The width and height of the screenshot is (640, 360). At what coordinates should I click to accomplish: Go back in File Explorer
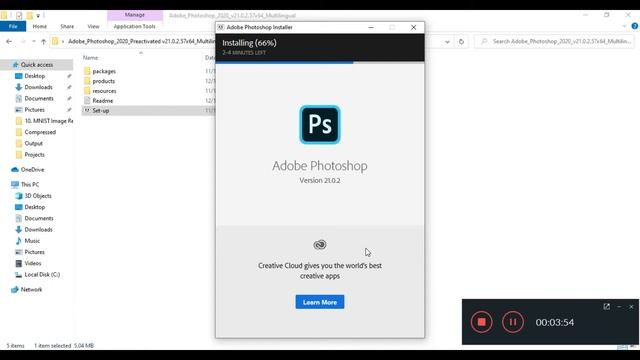[x=9, y=41]
